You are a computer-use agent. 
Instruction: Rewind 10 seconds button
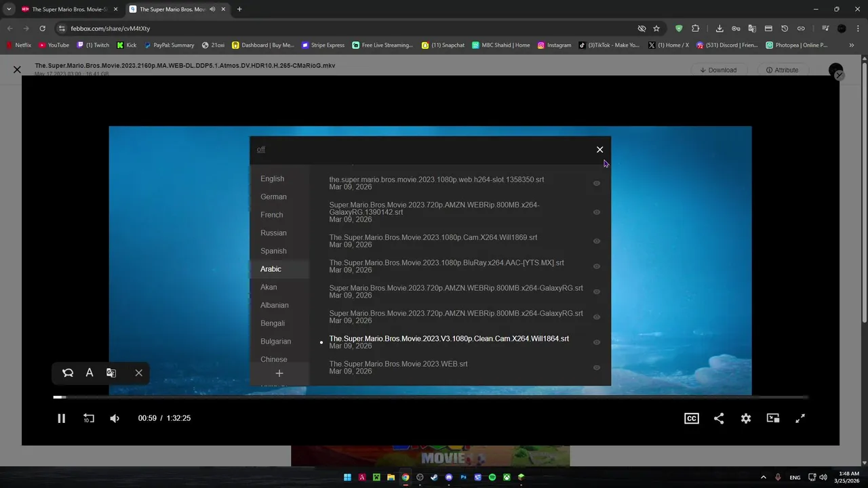coord(88,418)
